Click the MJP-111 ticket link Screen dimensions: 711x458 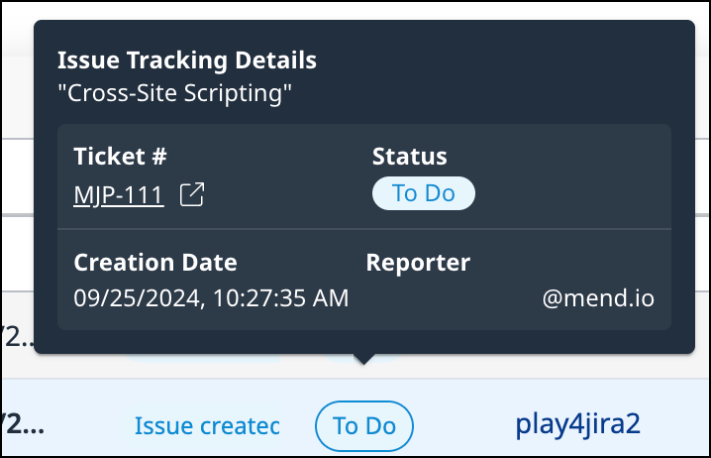point(118,195)
